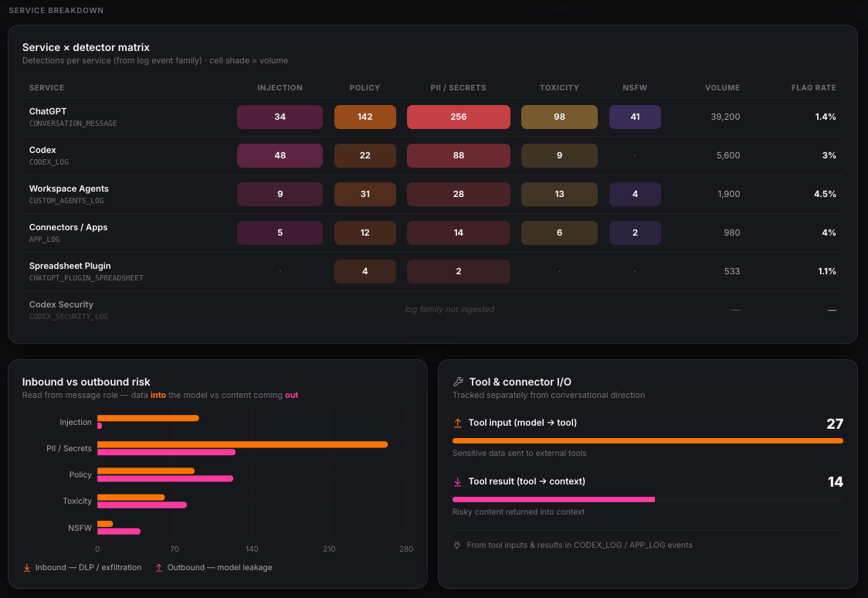This screenshot has height=598, width=868.
Task: Click the FLAG RATE column header
Action: pyautogui.click(x=814, y=87)
